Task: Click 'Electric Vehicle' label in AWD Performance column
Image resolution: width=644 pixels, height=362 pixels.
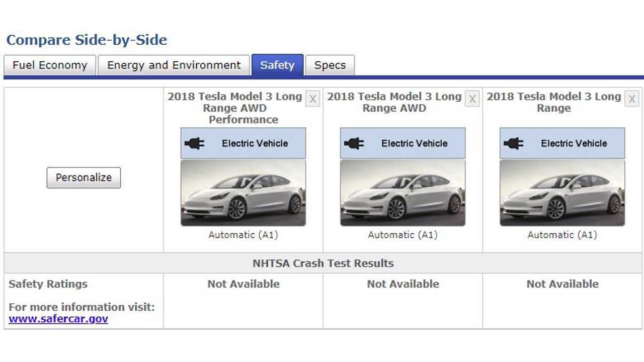Action: point(255,143)
